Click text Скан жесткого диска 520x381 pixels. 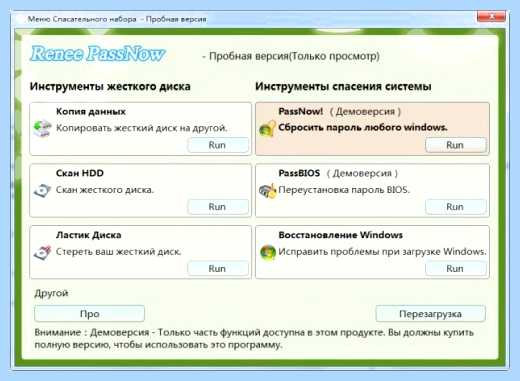(x=105, y=190)
